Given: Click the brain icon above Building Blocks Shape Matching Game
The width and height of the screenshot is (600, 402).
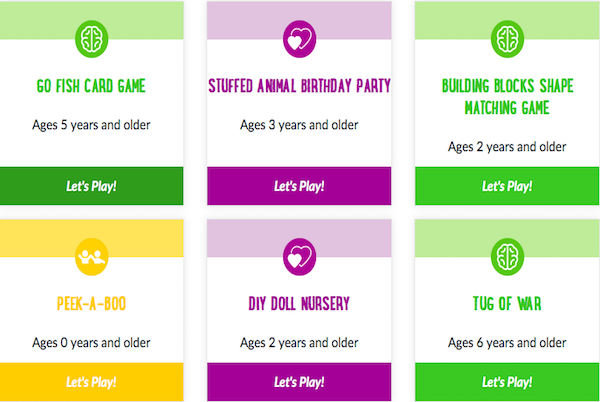Looking at the screenshot, I should pyautogui.click(x=507, y=39).
